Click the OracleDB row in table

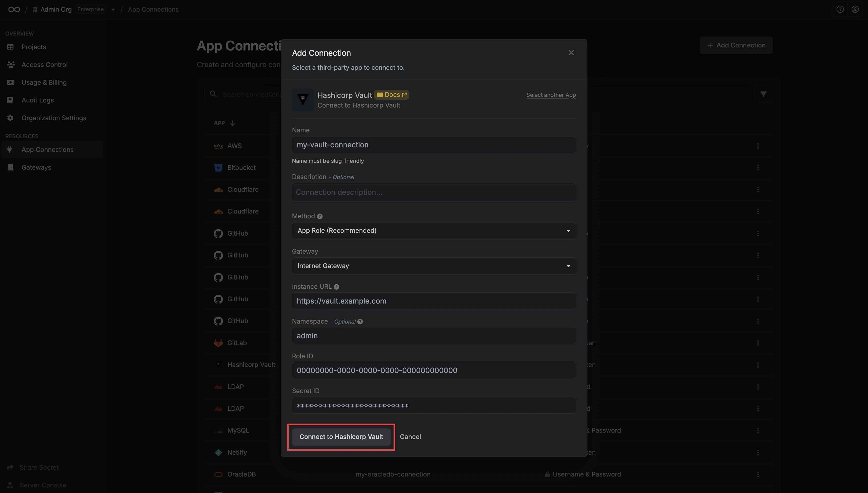tap(488, 474)
